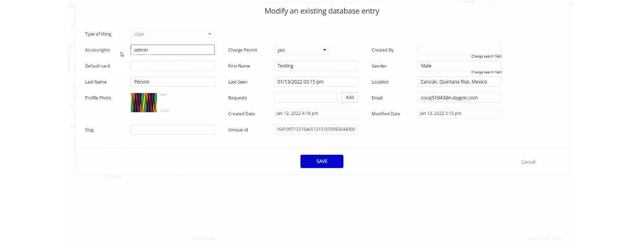
Task: Expand the Charge Permit dropdown
Action: coord(302,50)
